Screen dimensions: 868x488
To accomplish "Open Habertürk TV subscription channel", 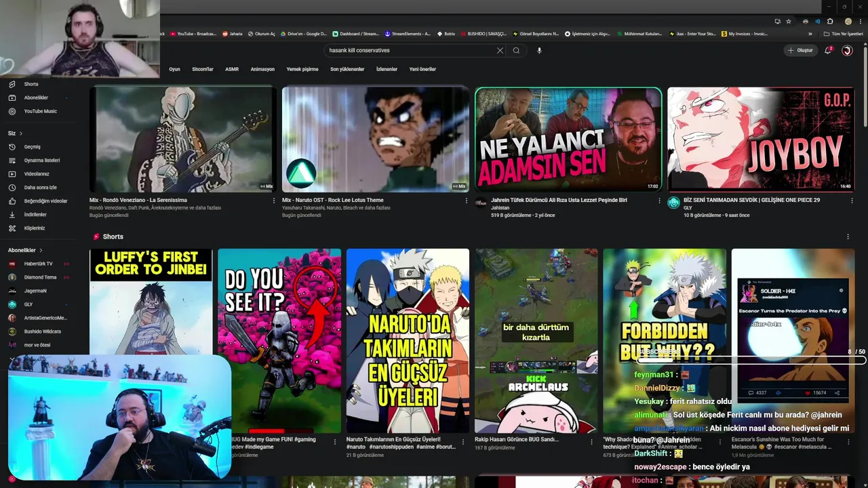I will (38, 264).
